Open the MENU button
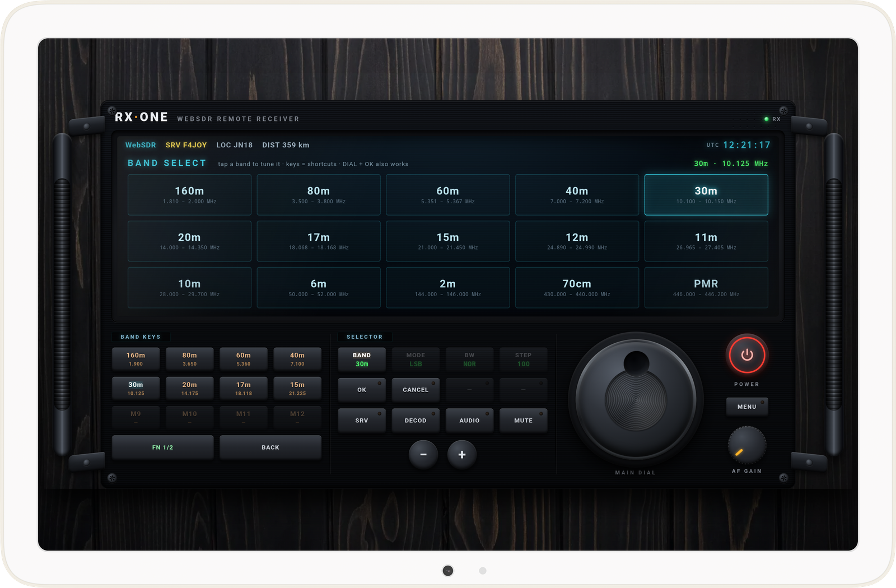Image resolution: width=896 pixels, height=588 pixels. point(746,407)
